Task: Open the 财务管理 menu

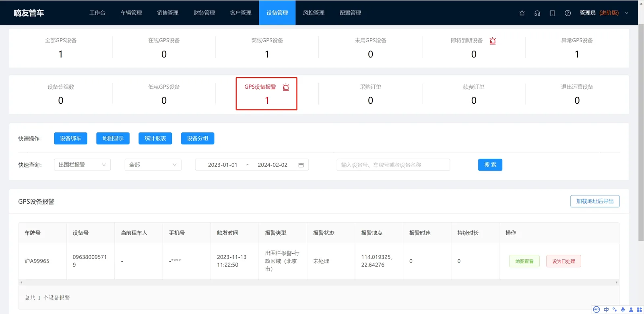Action: (x=204, y=13)
